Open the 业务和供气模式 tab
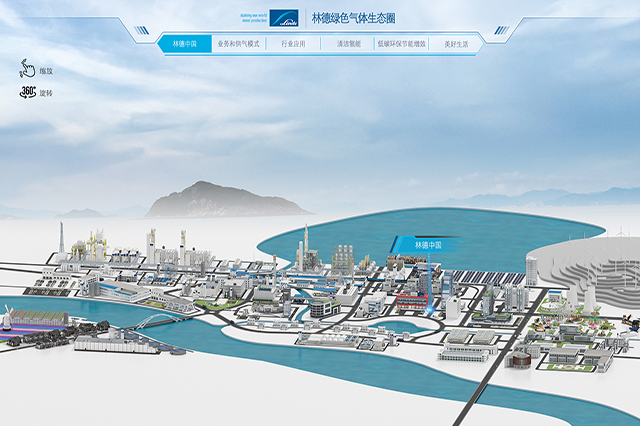Viewport: 640px width, 426px height. point(238,44)
